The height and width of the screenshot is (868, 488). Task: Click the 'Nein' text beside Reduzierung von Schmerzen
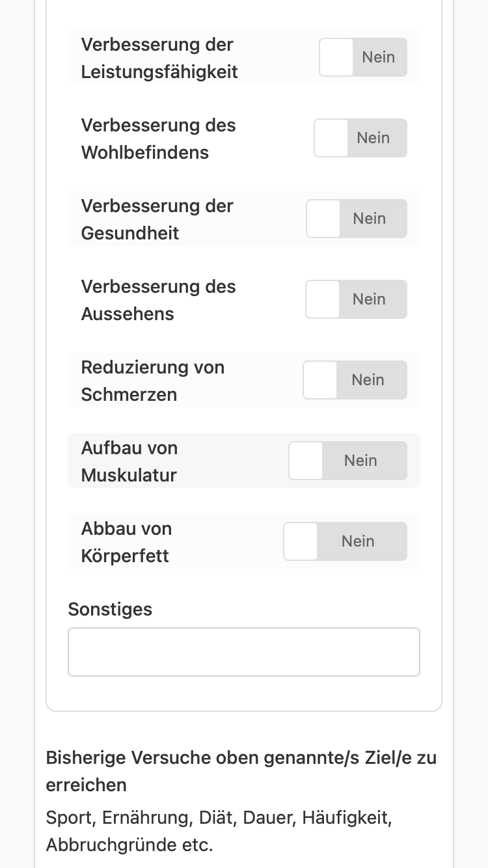(368, 380)
